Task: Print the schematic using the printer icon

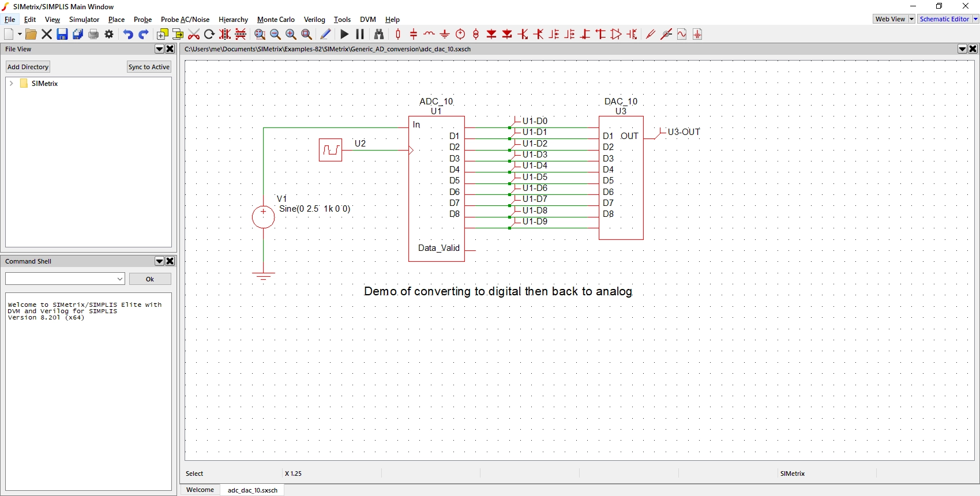Action: tap(93, 34)
